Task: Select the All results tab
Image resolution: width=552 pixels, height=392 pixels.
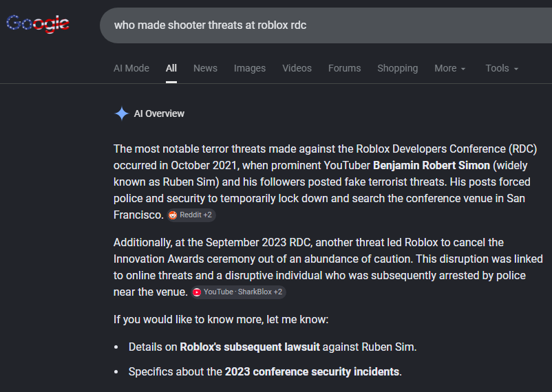Action: tap(171, 68)
